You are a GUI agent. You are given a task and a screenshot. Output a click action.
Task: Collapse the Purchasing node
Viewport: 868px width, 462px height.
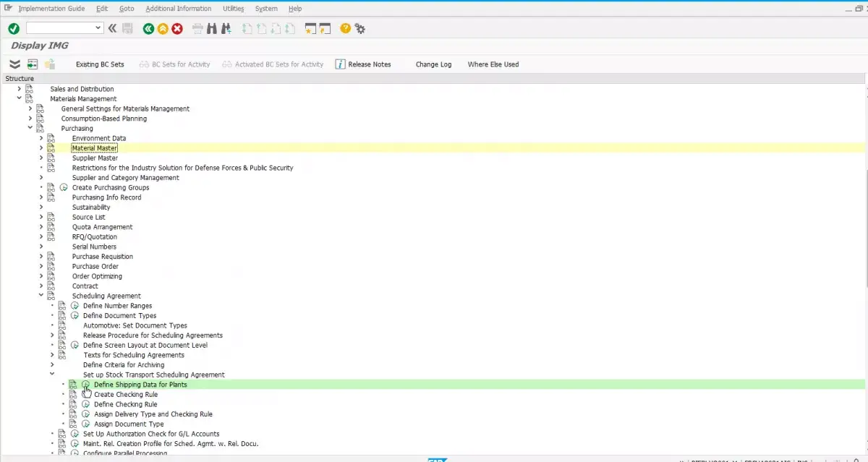[x=30, y=129]
